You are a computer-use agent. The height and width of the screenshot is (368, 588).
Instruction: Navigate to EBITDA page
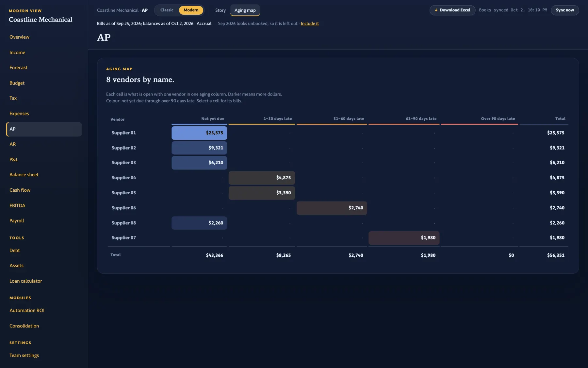point(44,205)
